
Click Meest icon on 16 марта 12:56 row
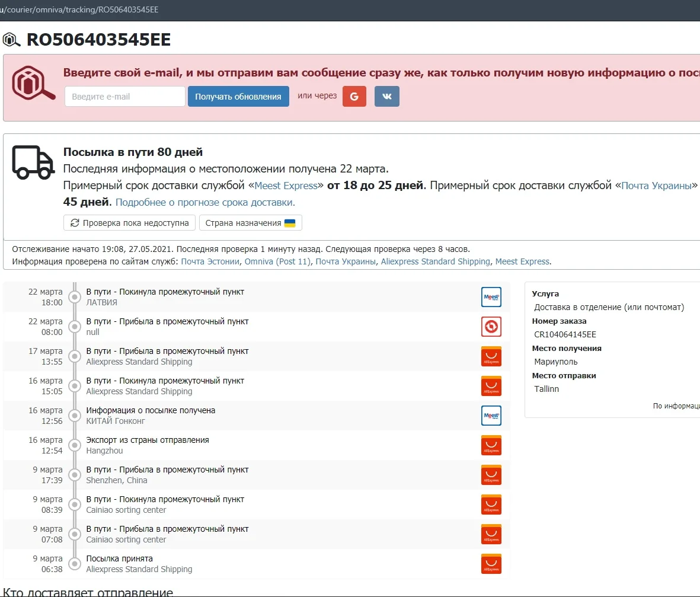(491, 416)
